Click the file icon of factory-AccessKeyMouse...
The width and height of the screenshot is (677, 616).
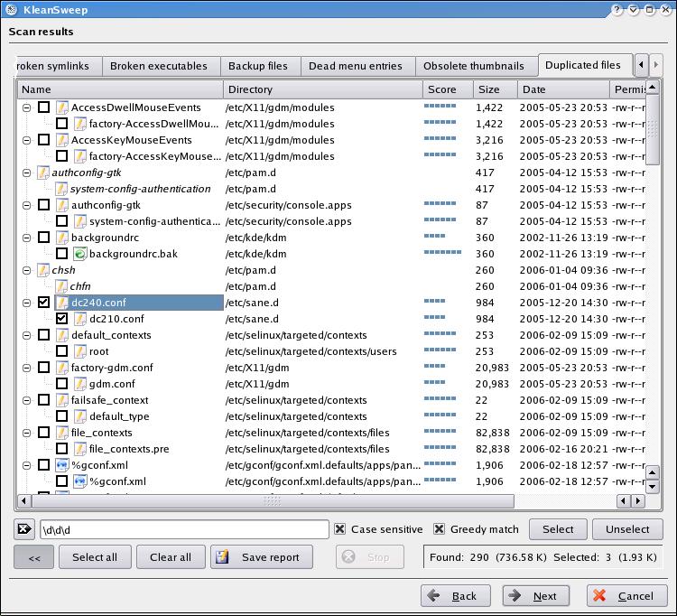click(x=79, y=156)
